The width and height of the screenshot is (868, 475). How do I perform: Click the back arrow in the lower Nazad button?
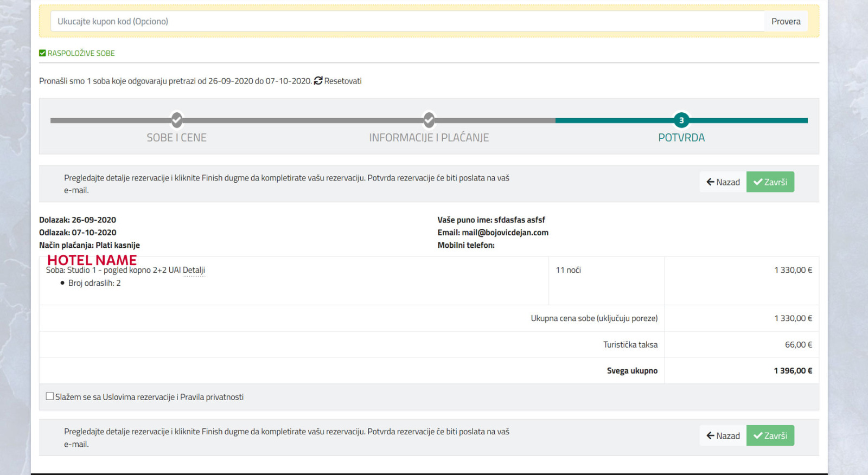point(710,436)
